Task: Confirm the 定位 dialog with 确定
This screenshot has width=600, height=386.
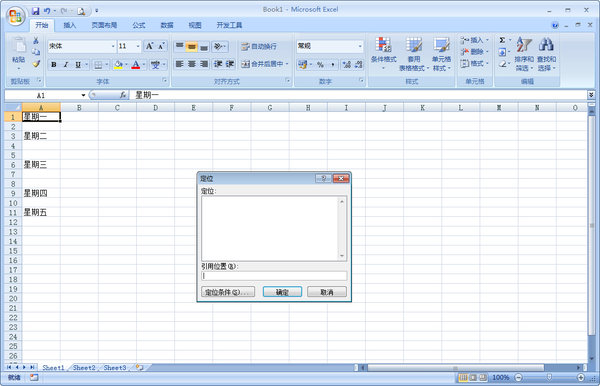Action: pos(282,292)
